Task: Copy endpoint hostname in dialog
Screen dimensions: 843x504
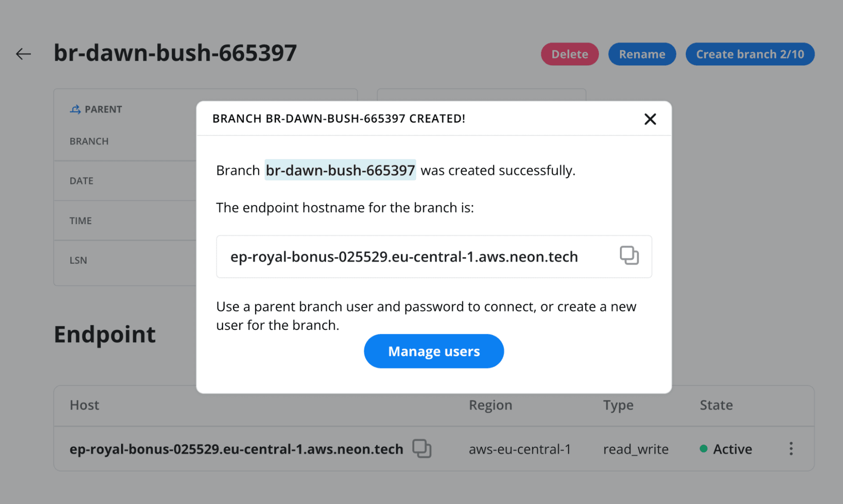Action: coord(629,255)
